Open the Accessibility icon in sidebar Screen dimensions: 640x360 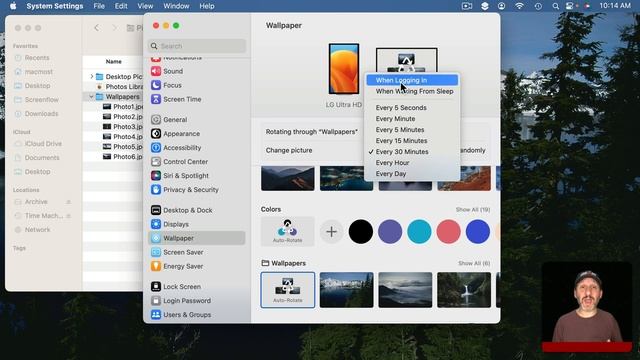[156, 148]
